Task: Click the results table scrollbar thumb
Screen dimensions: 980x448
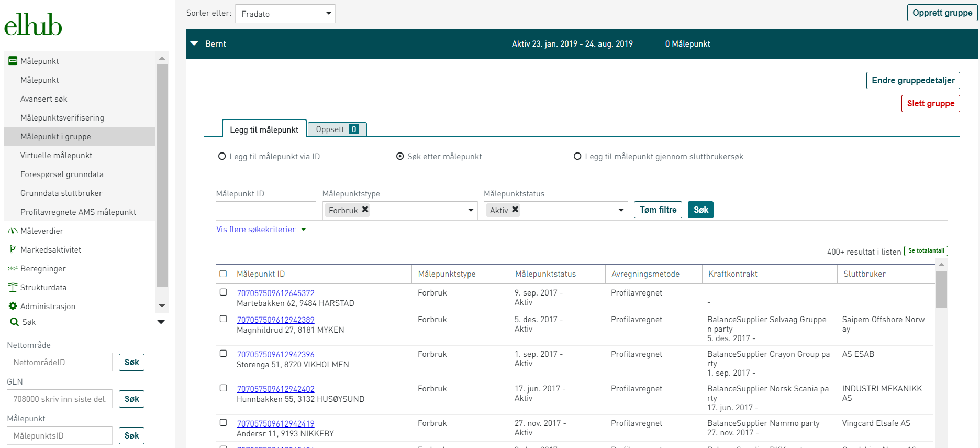Action: click(x=941, y=289)
